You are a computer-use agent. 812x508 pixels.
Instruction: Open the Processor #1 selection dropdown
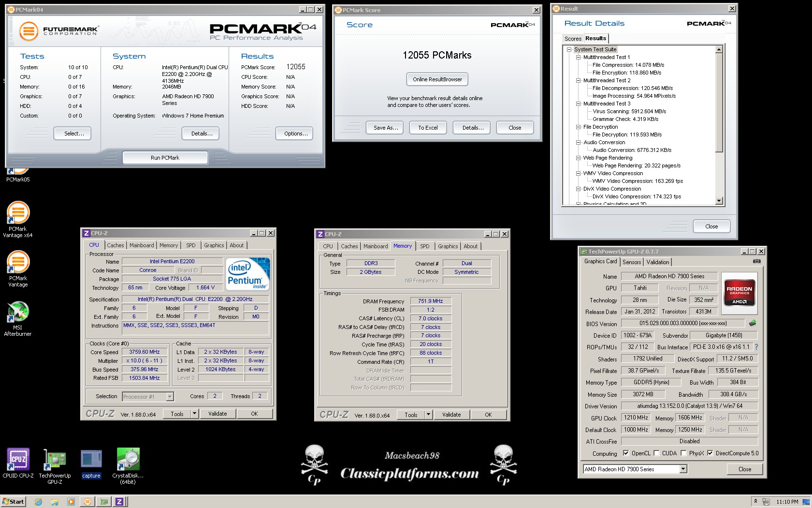(x=170, y=397)
